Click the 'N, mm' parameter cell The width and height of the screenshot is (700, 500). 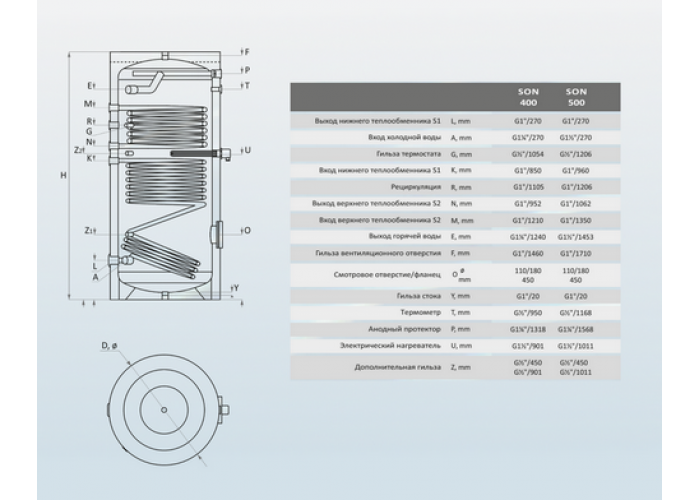tap(461, 204)
